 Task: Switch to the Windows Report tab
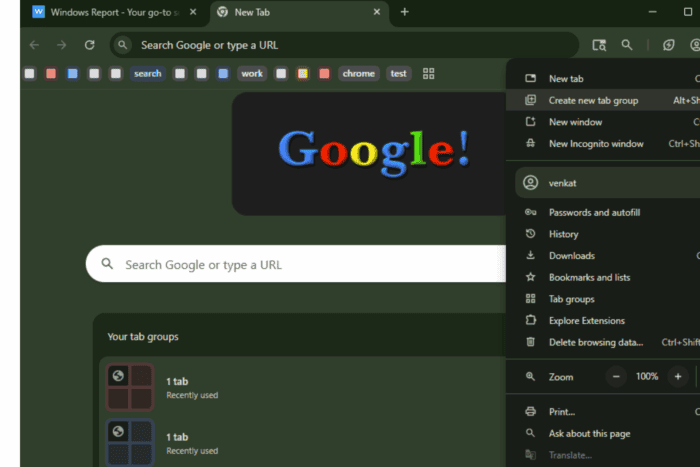pos(115,13)
